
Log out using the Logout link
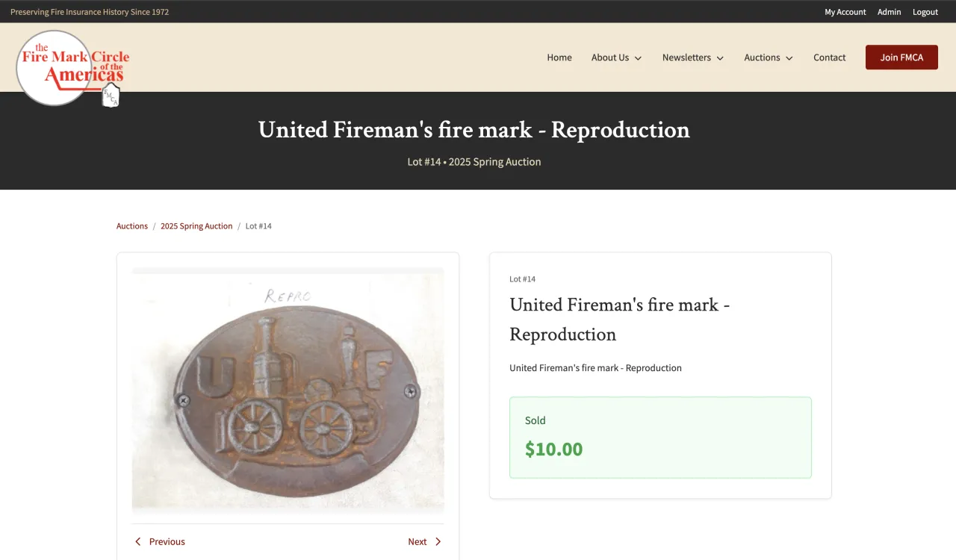(x=925, y=12)
